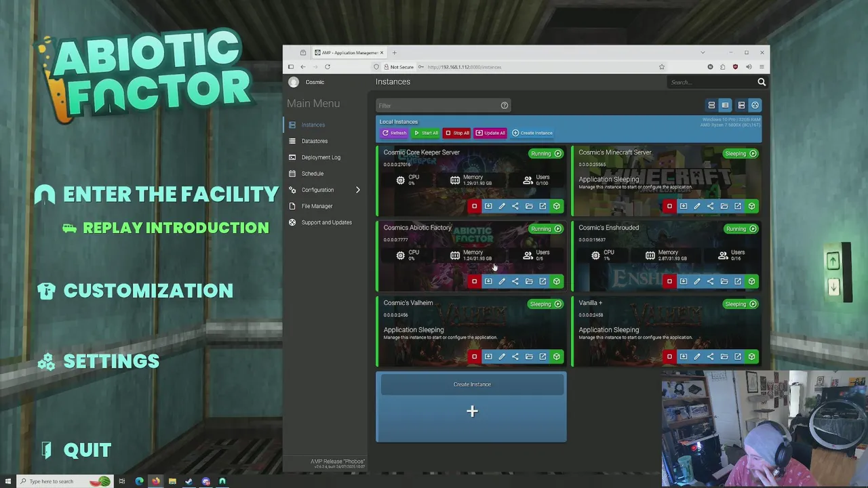Expand the Configuration menu arrow
868x488 pixels.
[358, 190]
